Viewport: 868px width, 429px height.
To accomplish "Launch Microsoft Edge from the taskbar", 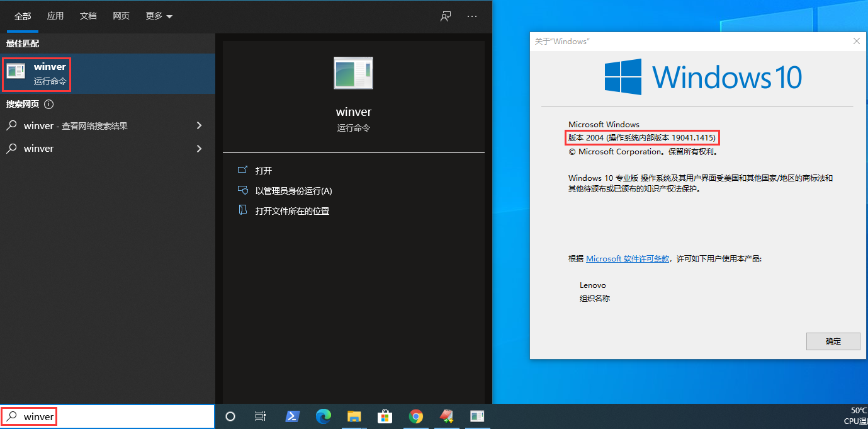I will (x=324, y=416).
